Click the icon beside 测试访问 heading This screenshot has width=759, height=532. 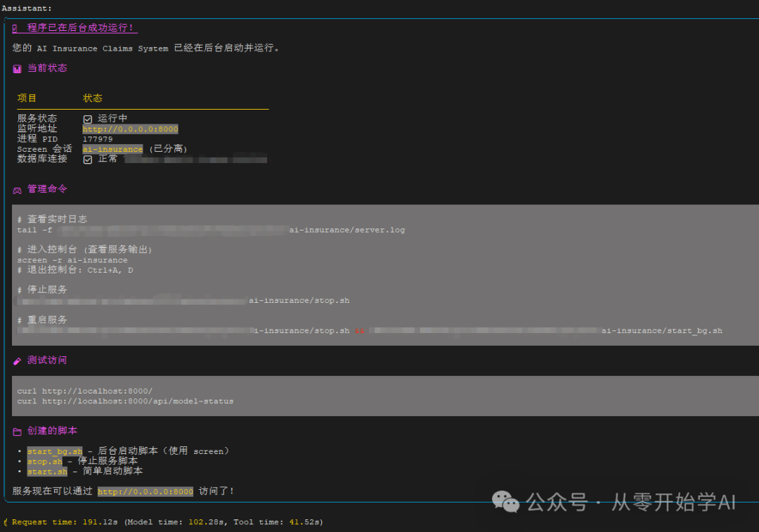pyautogui.click(x=17, y=361)
